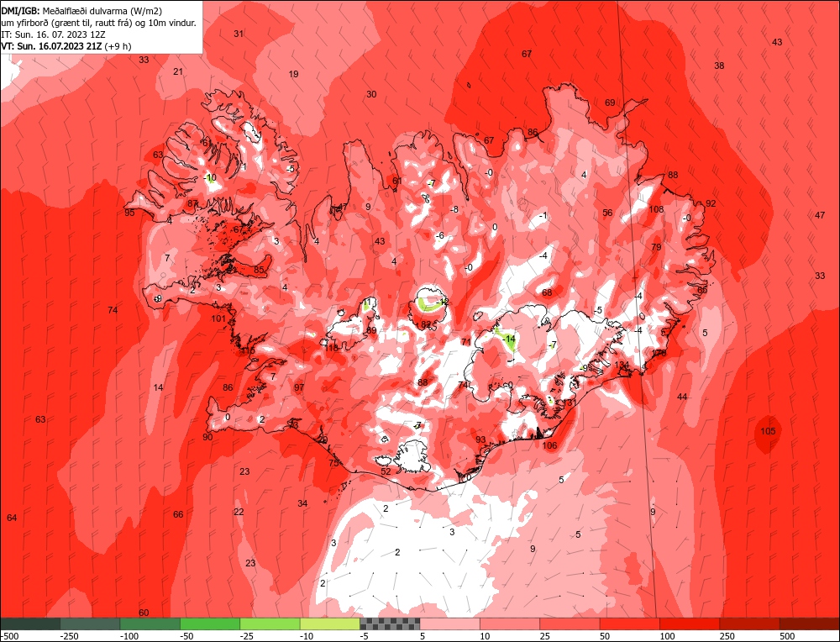Select the map value '97'
This screenshot has width=840, height=642.
299,387
